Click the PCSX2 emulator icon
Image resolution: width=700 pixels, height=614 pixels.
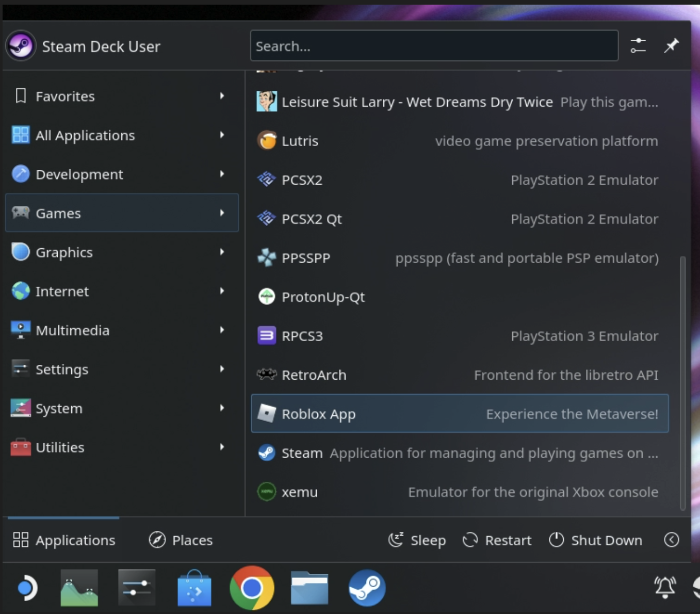267,180
